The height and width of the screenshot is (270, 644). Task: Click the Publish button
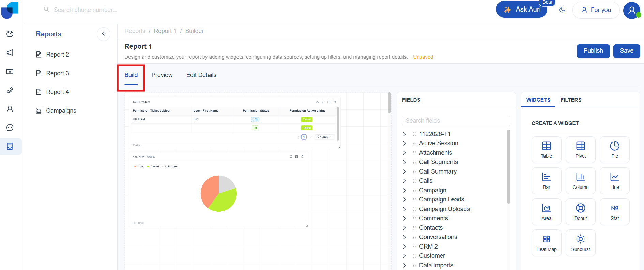click(593, 51)
